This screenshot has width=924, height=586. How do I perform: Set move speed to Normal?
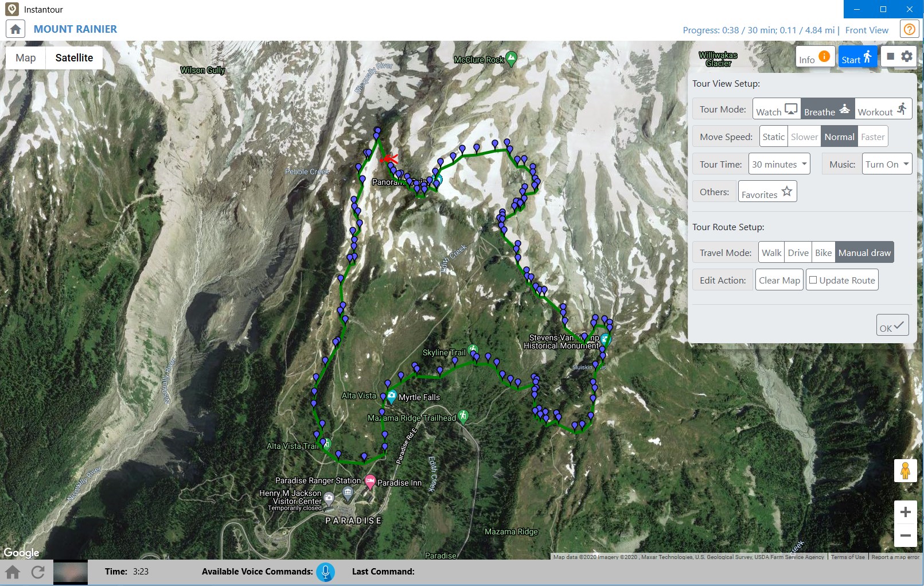(839, 137)
